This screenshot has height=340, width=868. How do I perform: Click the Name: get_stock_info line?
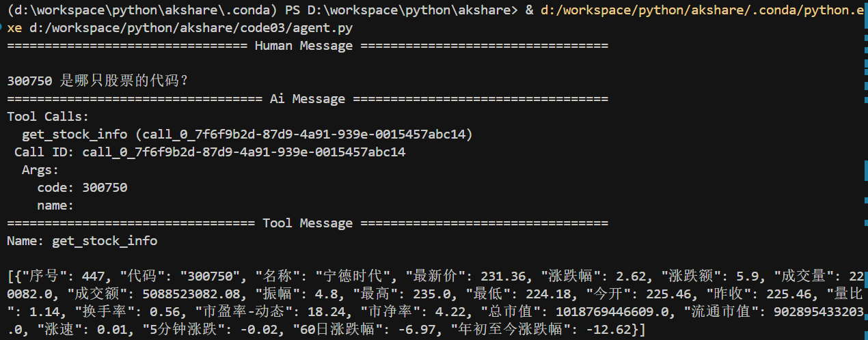point(82,241)
